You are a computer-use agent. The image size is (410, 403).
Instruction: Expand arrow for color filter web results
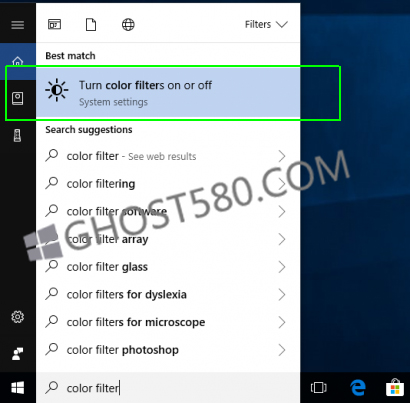(282, 156)
